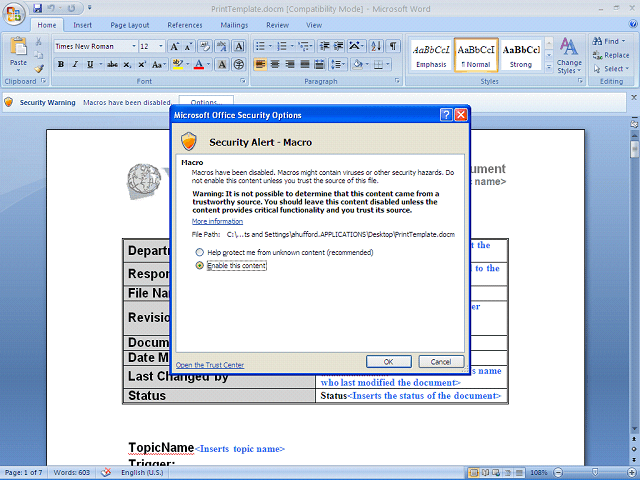Open the Page Layout ribbon tab
This screenshot has height=480, width=640.
130,25
